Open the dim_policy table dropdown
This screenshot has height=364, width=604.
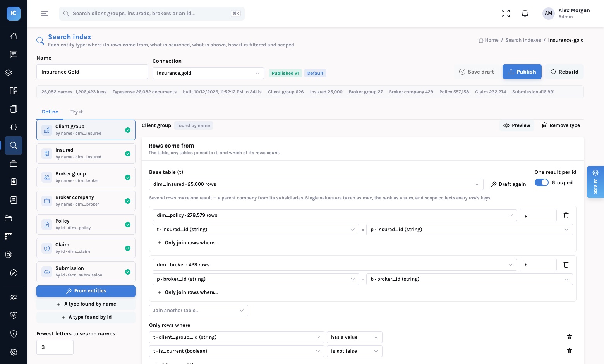pyautogui.click(x=335, y=215)
